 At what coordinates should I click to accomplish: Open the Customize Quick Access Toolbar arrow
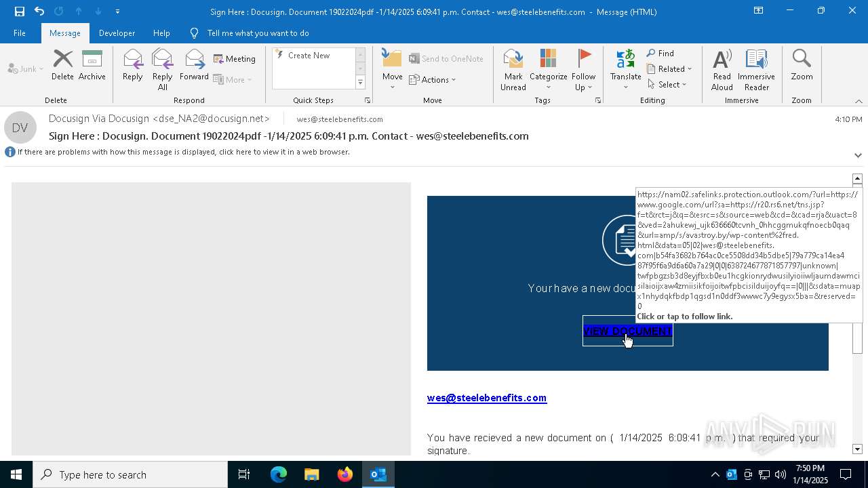(x=117, y=12)
